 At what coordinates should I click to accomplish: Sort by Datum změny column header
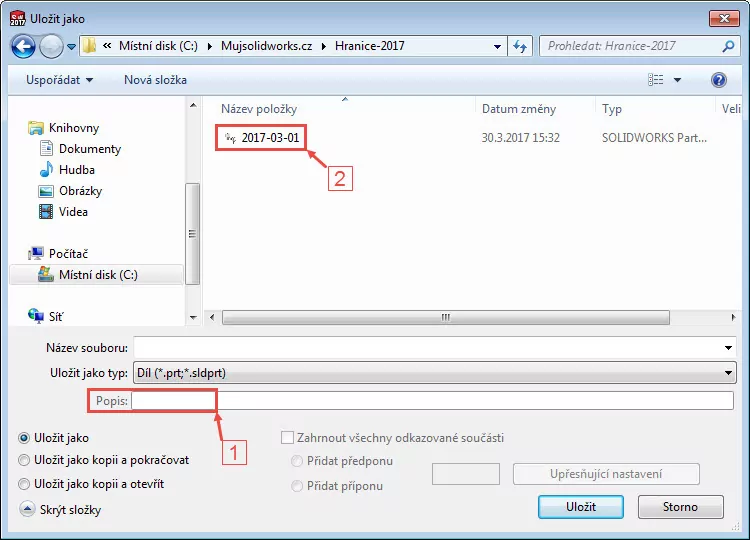pyautogui.click(x=519, y=109)
